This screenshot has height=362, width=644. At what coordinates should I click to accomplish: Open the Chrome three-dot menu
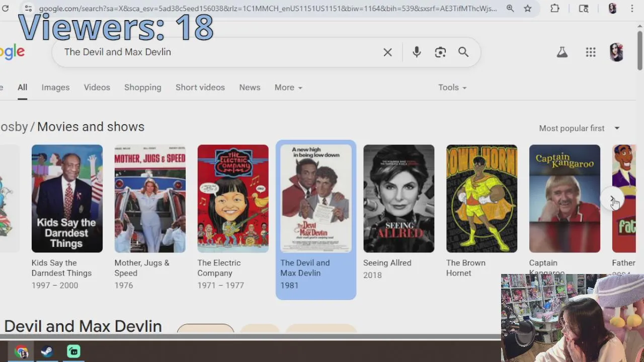coord(632,9)
